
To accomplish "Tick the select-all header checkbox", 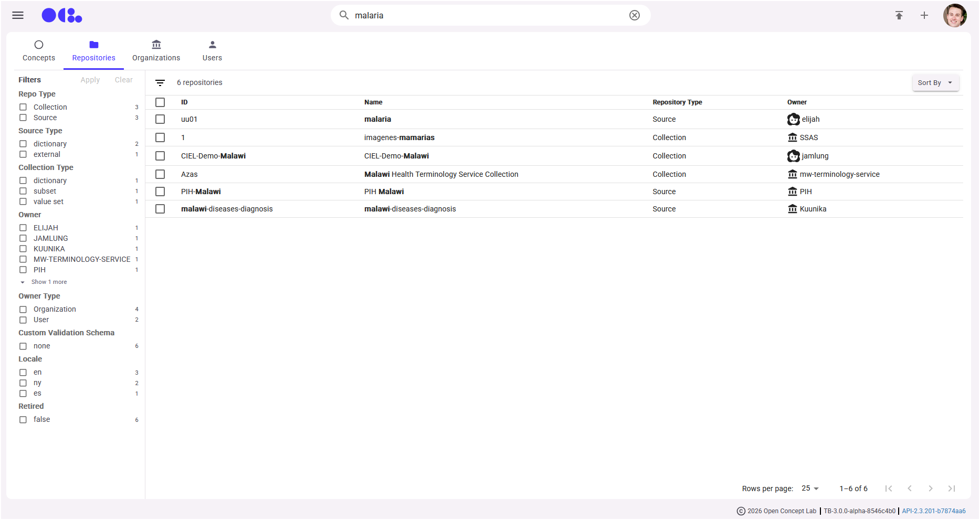I will [160, 102].
